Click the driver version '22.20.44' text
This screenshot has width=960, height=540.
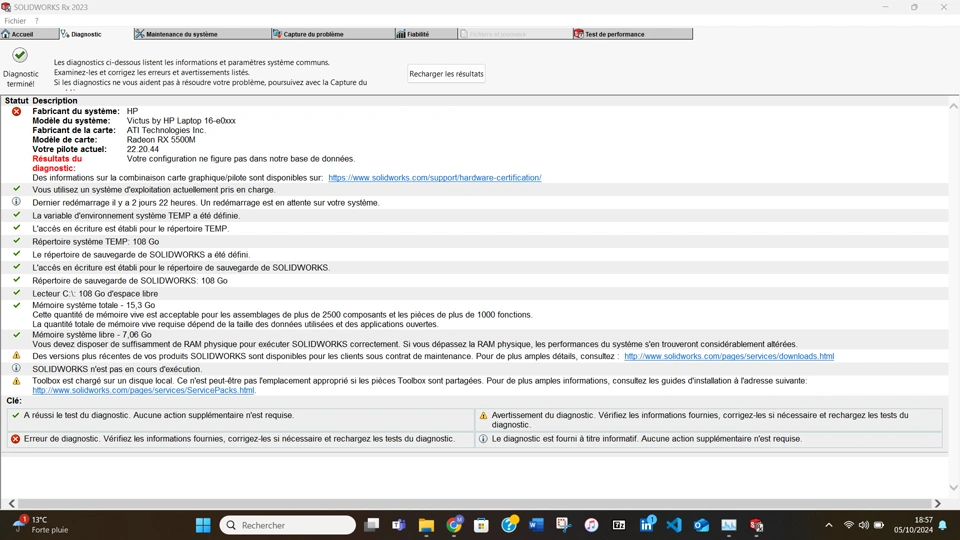click(143, 149)
